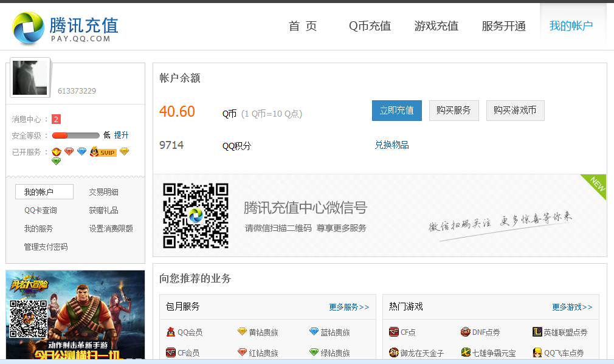
Task: Open 交易明细 in the sidebar
Action: tap(104, 192)
